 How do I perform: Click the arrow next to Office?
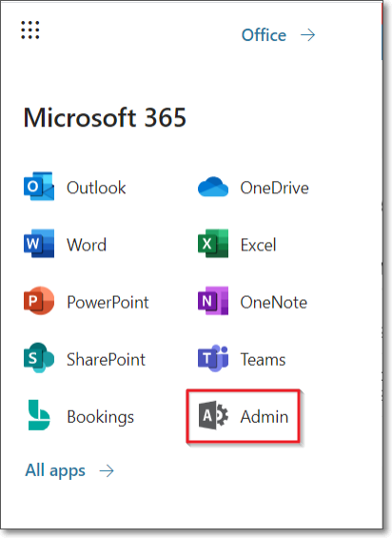tap(307, 35)
